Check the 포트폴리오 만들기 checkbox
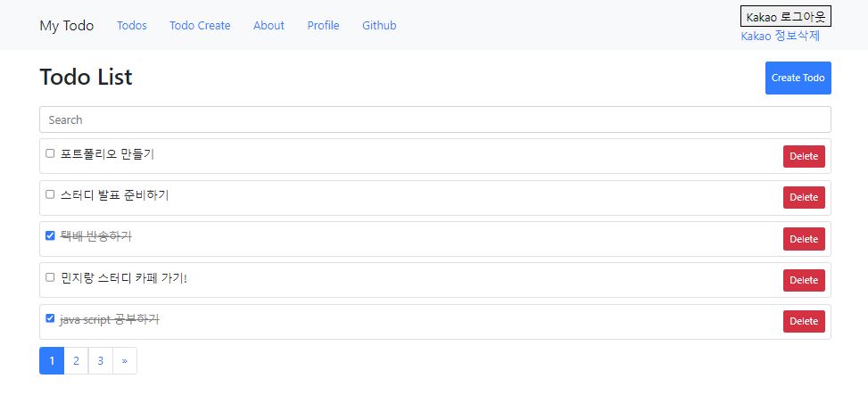The width and height of the screenshot is (868, 420). click(50, 153)
